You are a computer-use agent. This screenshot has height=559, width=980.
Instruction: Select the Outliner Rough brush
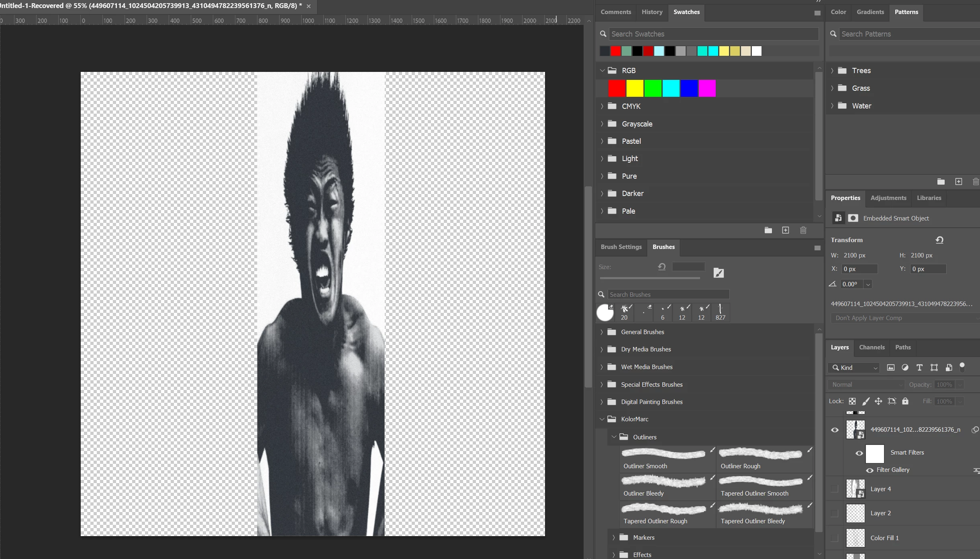click(760, 459)
